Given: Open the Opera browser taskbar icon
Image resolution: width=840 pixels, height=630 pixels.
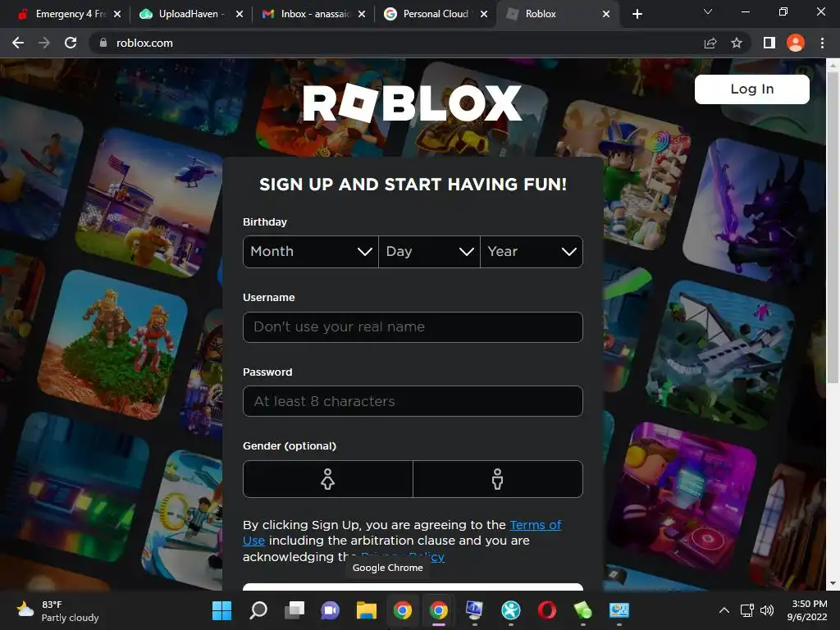Looking at the screenshot, I should (547, 610).
